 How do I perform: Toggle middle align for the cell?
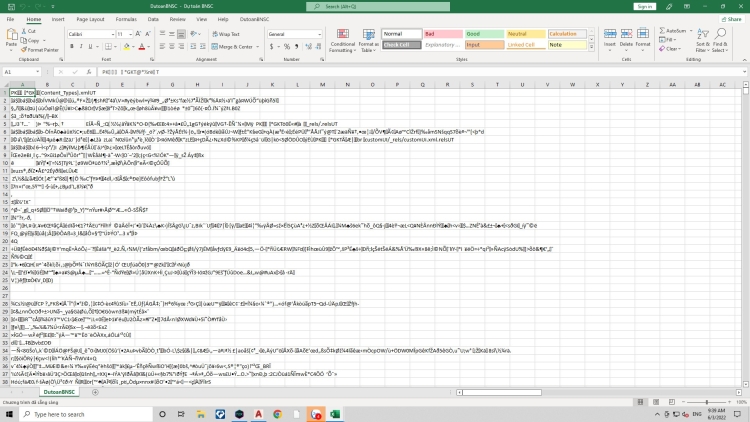(x=173, y=34)
